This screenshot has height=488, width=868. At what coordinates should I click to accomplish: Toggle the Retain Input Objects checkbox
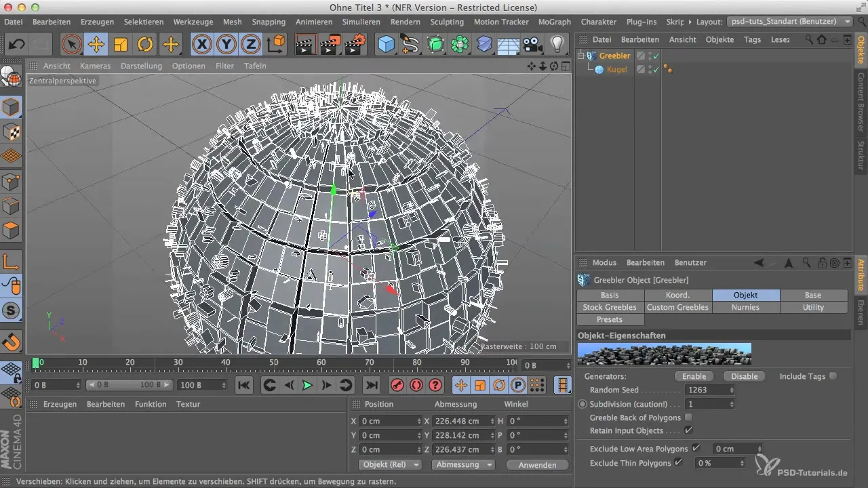(689, 430)
